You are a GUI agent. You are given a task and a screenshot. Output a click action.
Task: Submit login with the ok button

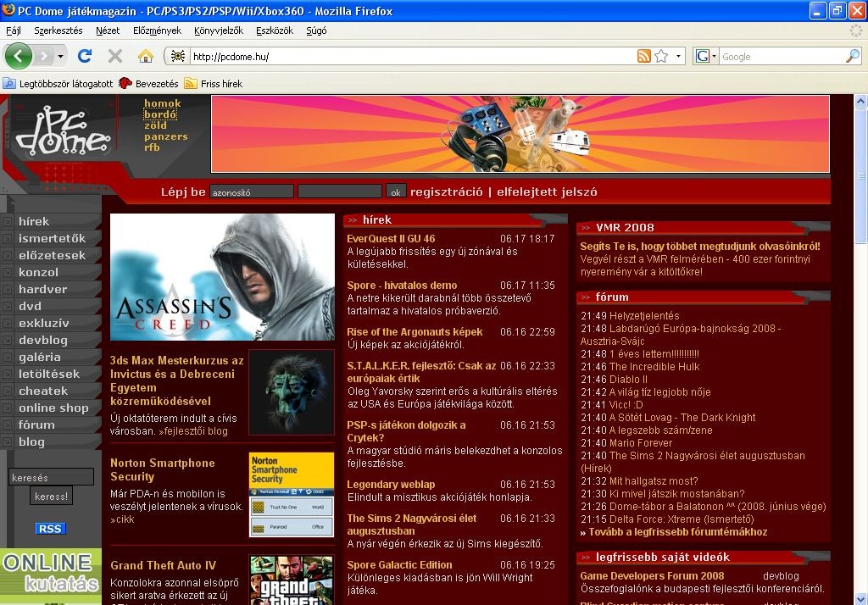click(396, 191)
